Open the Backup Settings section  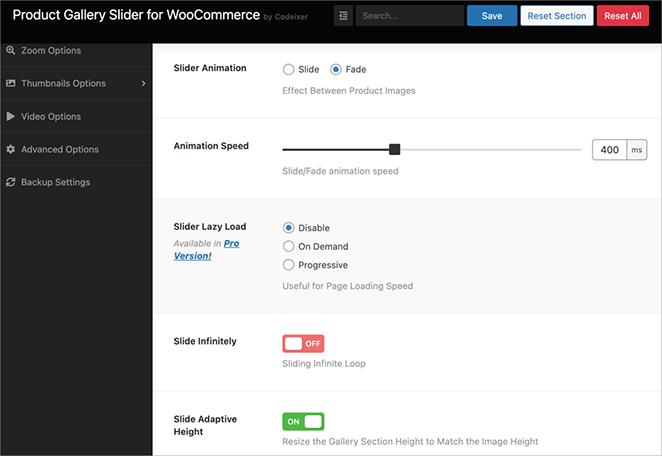coord(55,183)
